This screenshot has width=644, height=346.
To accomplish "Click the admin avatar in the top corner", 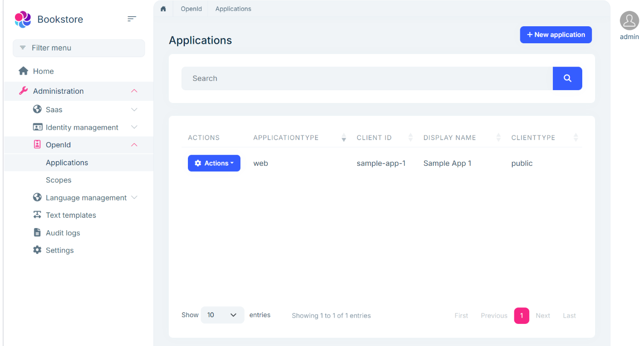I will [x=629, y=21].
